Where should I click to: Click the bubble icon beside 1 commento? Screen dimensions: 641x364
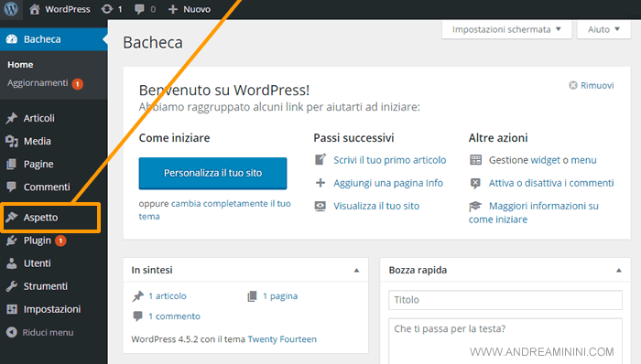pyautogui.click(x=137, y=316)
